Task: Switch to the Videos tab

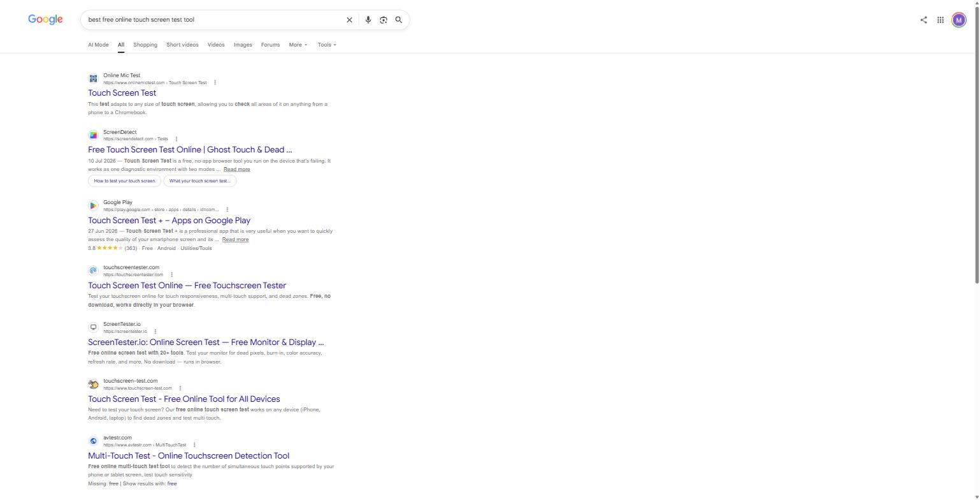Action: [x=216, y=45]
